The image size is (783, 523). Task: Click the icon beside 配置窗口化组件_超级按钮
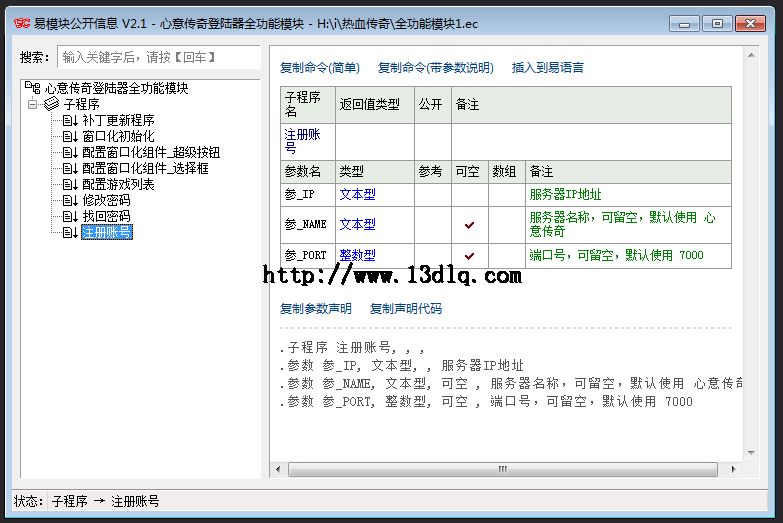click(x=70, y=152)
